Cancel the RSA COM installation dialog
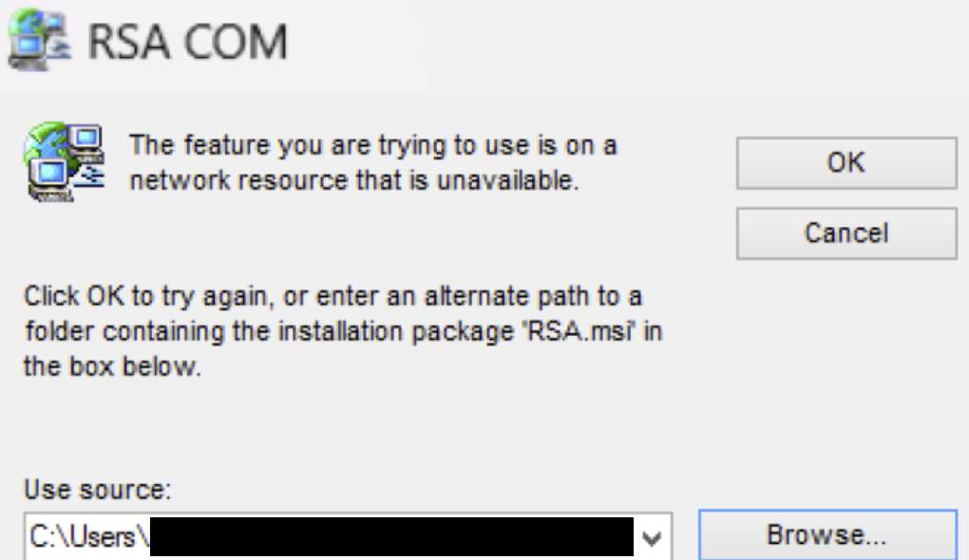 point(845,233)
